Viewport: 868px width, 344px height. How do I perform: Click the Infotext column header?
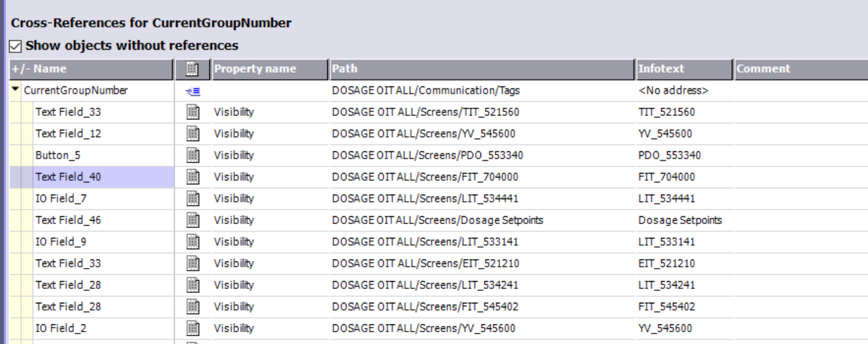(x=683, y=69)
